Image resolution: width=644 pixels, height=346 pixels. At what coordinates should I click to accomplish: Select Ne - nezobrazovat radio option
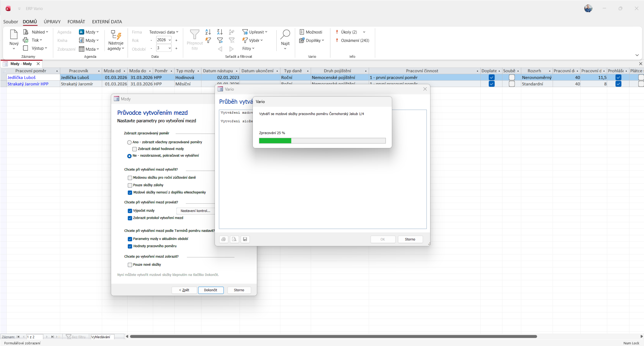pyautogui.click(x=129, y=156)
